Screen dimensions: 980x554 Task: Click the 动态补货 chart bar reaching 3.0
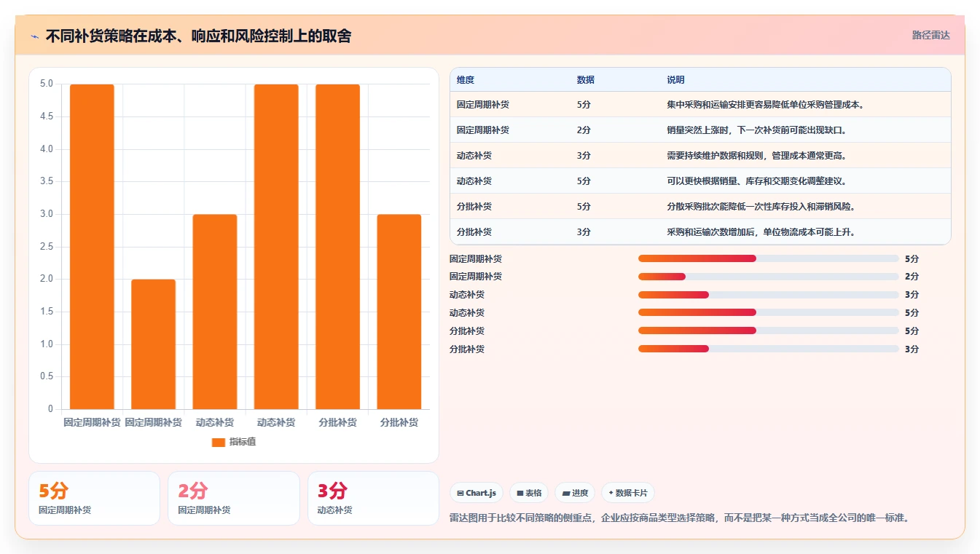point(215,312)
